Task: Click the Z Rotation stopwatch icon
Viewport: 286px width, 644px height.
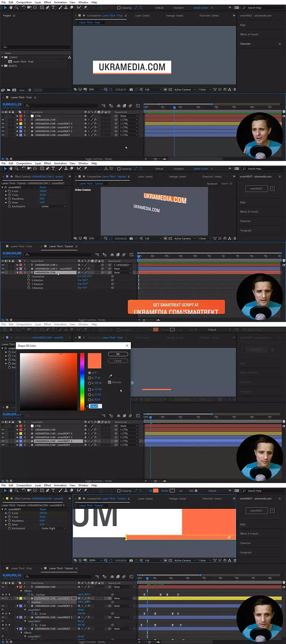Action: tap(29, 288)
